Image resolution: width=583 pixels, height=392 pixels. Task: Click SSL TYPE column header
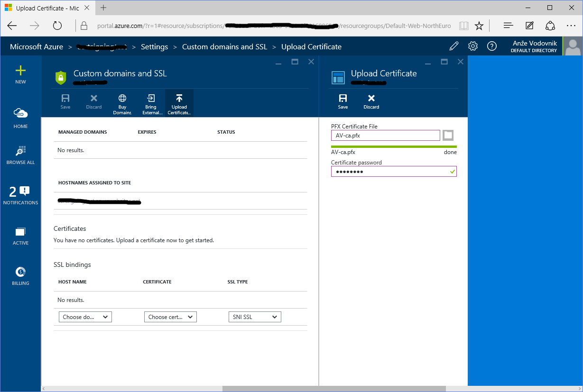point(238,282)
